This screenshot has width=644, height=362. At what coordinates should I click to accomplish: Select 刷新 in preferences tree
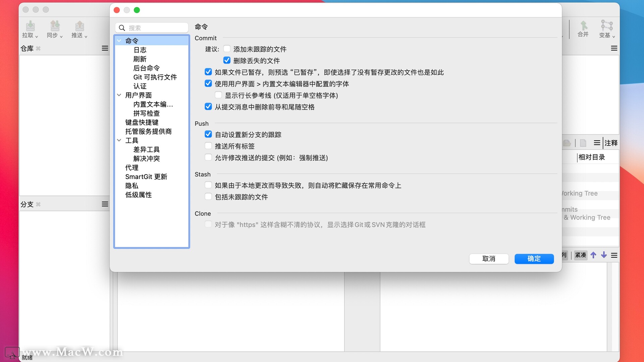pos(140,59)
